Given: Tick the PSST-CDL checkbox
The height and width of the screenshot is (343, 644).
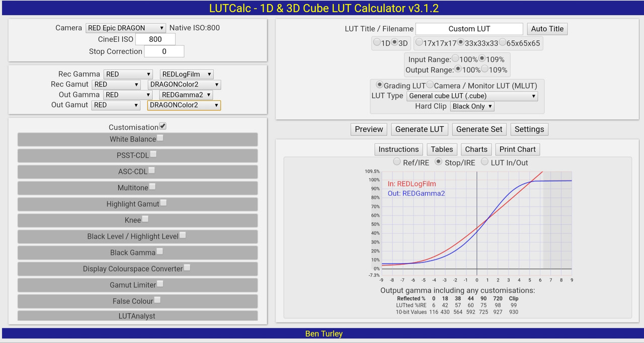Looking at the screenshot, I should (153, 154).
